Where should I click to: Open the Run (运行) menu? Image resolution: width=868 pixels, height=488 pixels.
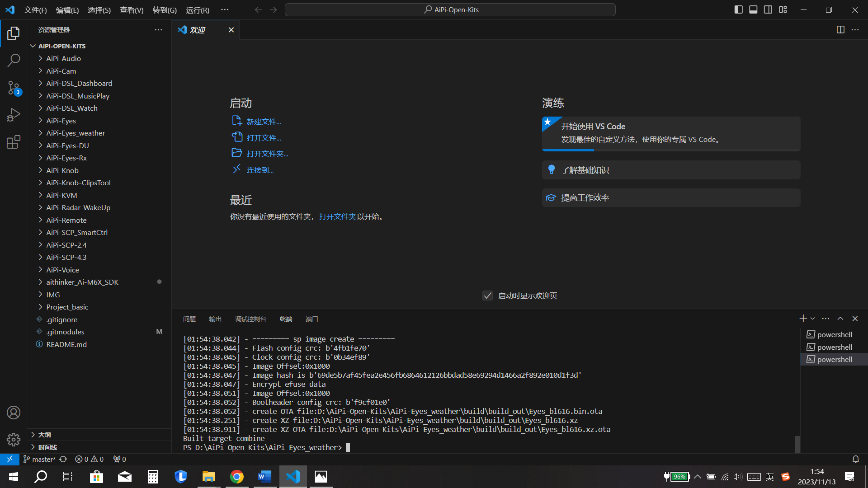[x=198, y=10]
